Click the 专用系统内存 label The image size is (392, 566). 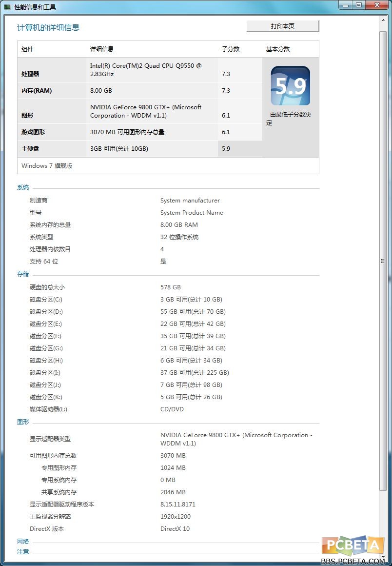pyautogui.click(x=59, y=480)
